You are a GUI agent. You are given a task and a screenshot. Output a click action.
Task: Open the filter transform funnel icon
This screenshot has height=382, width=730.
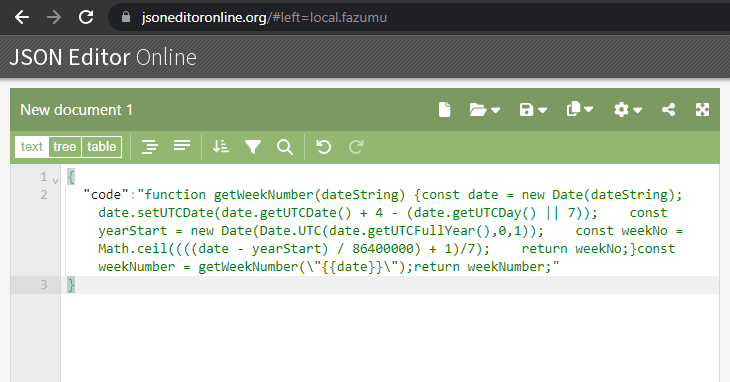[x=253, y=147]
